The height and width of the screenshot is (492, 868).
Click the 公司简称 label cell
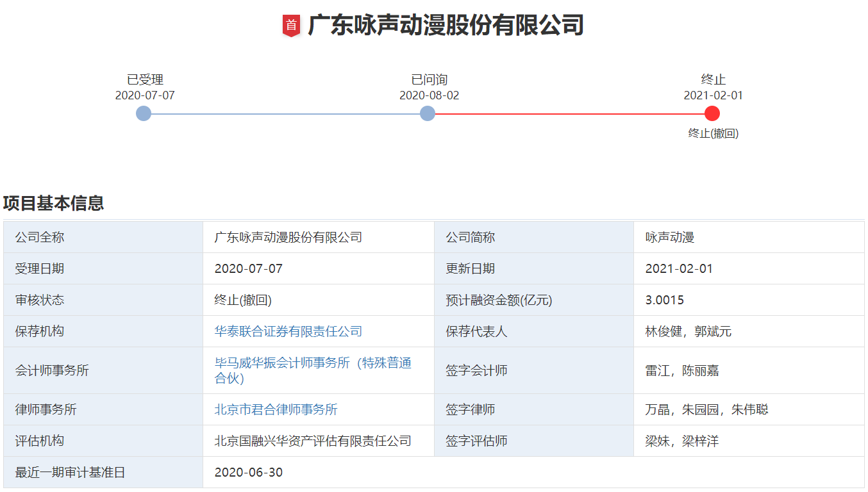534,237
